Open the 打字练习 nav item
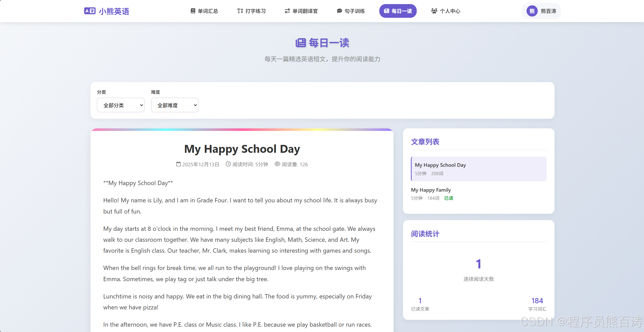Viewport: 644px width, 332px height. coord(251,11)
